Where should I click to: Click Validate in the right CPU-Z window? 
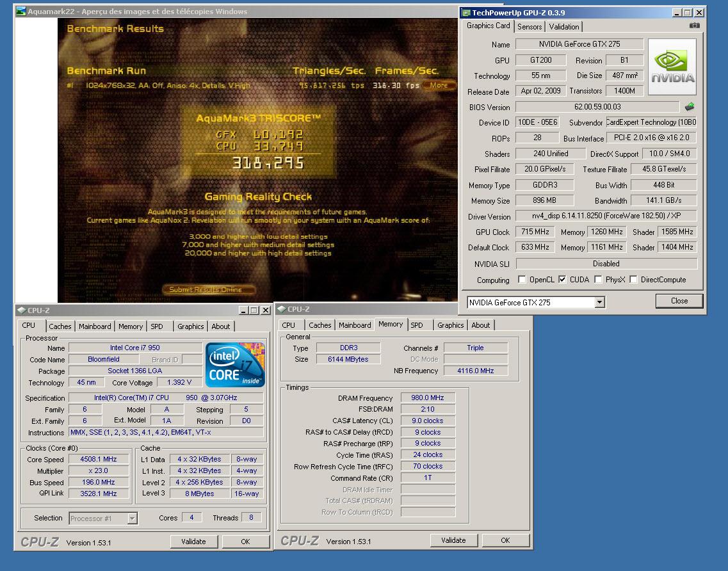tap(453, 540)
